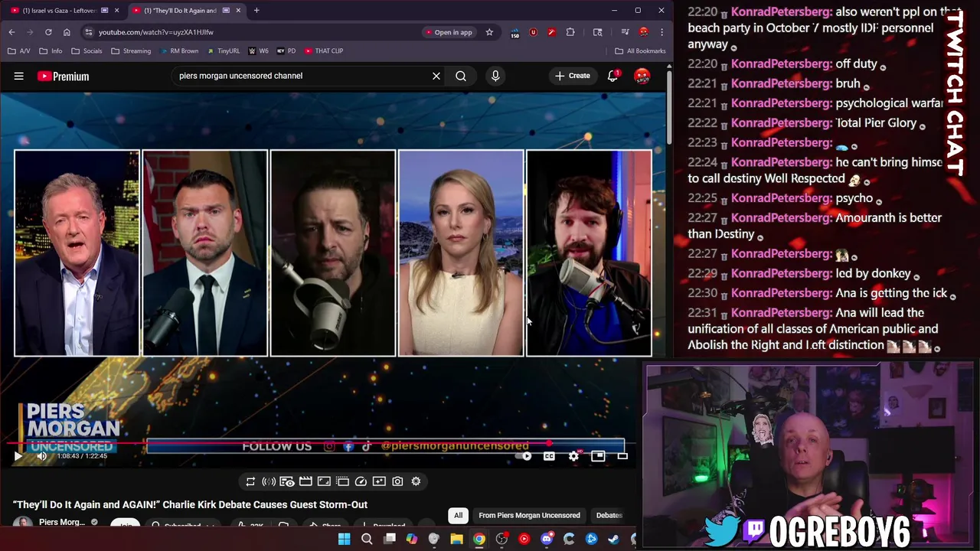Viewport: 980px width, 551px height.
Task: Open the A/V bookmarks folder
Action: click(19, 51)
